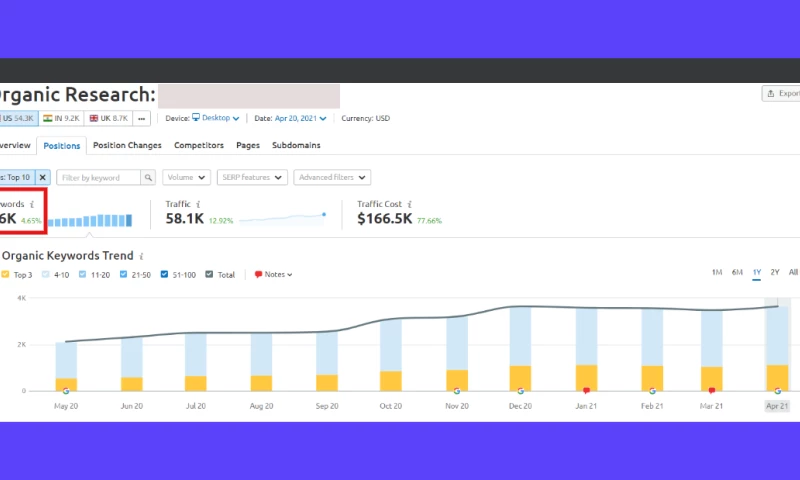This screenshot has height=480, width=800.
Task: Click the Jul 20 chart bar
Action: pyautogui.click(x=196, y=362)
